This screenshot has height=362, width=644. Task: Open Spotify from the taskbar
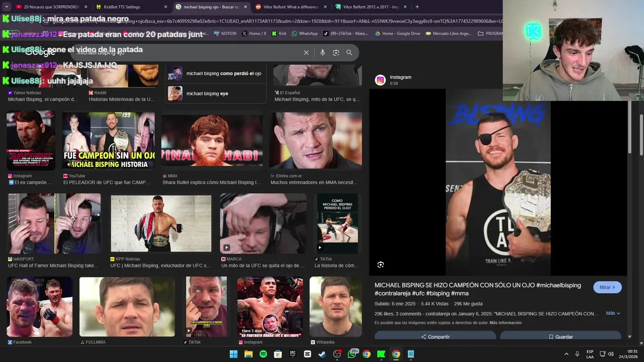click(263, 354)
